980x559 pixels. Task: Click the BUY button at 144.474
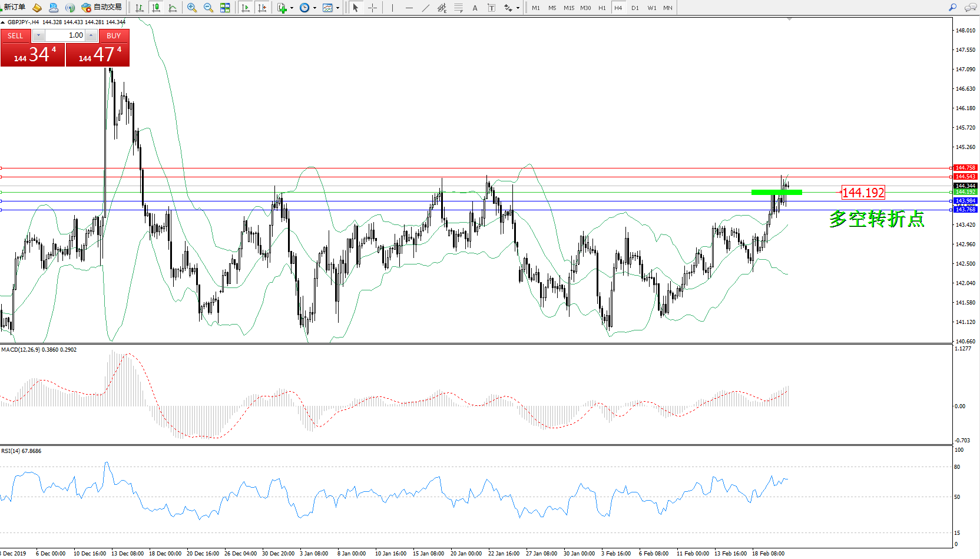pyautogui.click(x=98, y=54)
